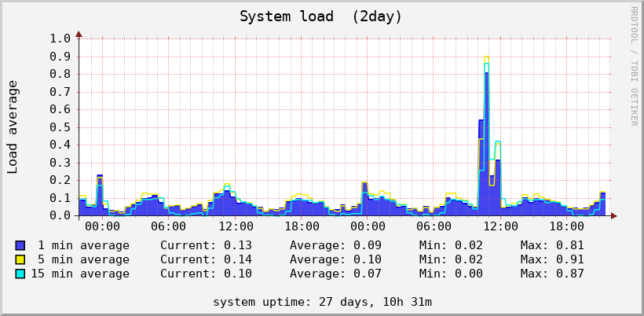
Task: Click the 'Current: 0.14' value
Action: click(x=207, y=259)
